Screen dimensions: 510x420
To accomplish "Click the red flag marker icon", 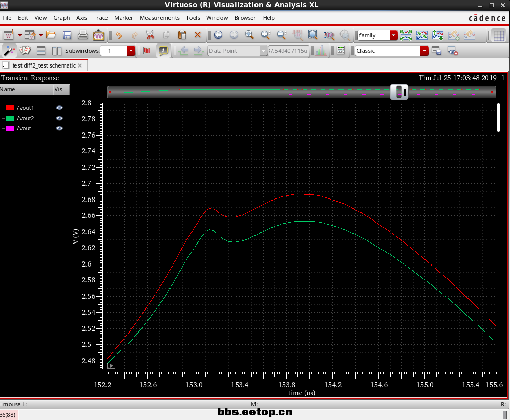I will tap(146, 50).
